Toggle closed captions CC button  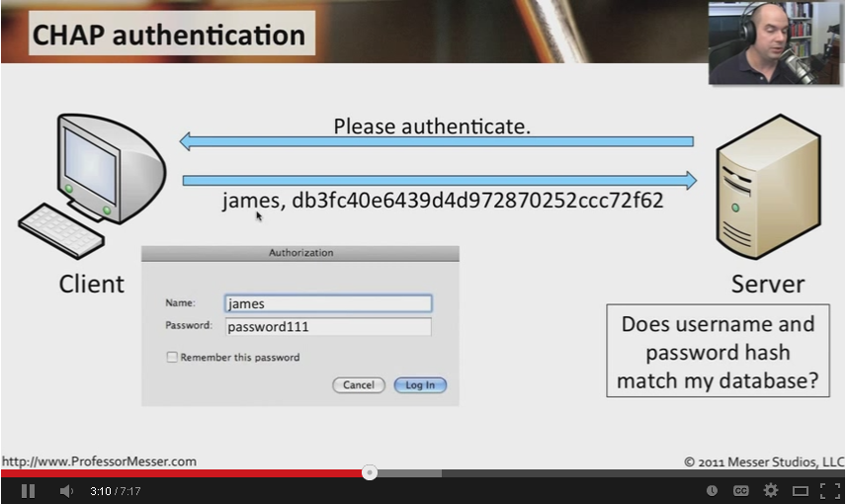(x=740, y=490)
